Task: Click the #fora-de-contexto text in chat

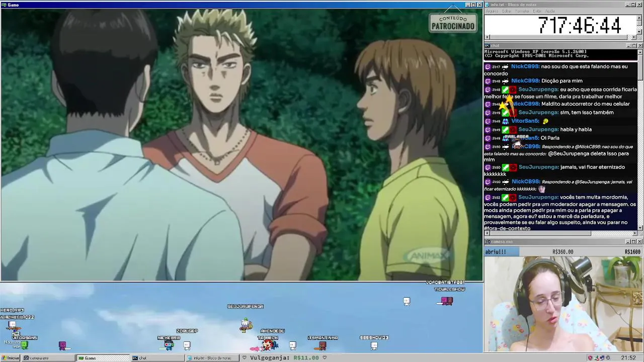Action: pyautogui.click(x=507, y=228)
